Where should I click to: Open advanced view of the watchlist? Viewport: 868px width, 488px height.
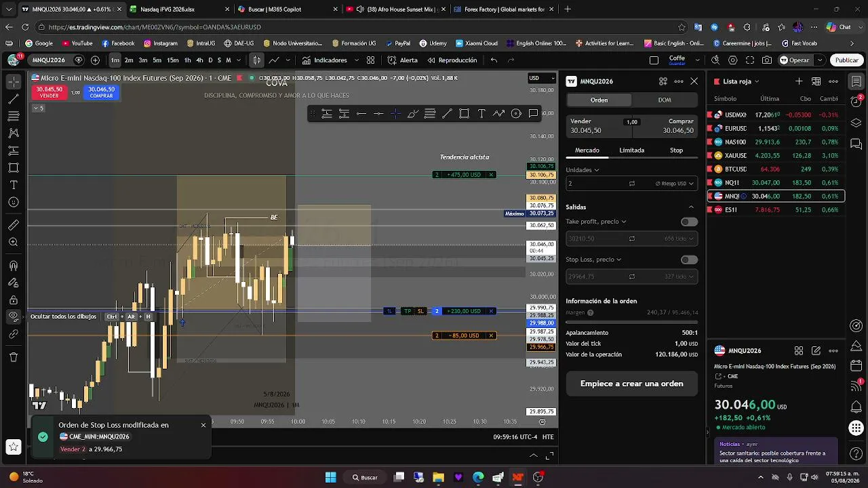pyautogui.click(x=816, y=81)
